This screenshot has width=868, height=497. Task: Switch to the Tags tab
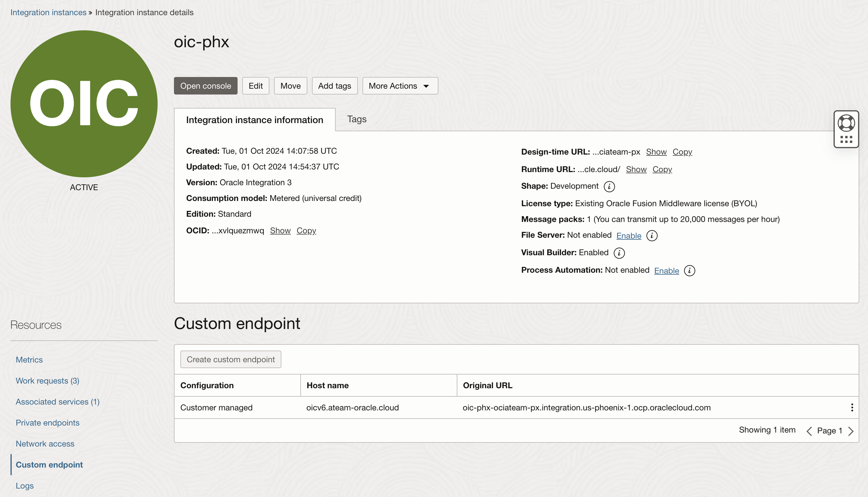point(356,119)
